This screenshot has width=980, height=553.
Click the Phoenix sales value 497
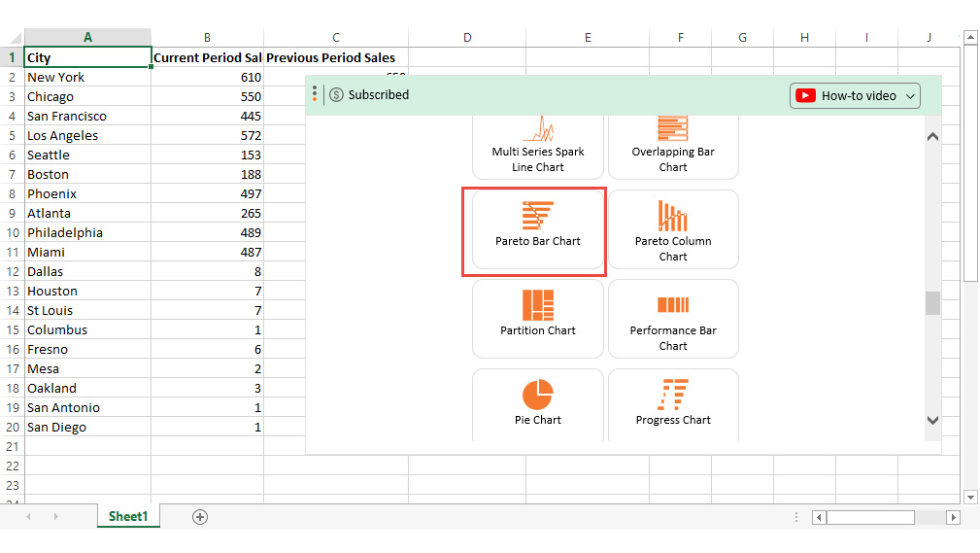(207, 193)
